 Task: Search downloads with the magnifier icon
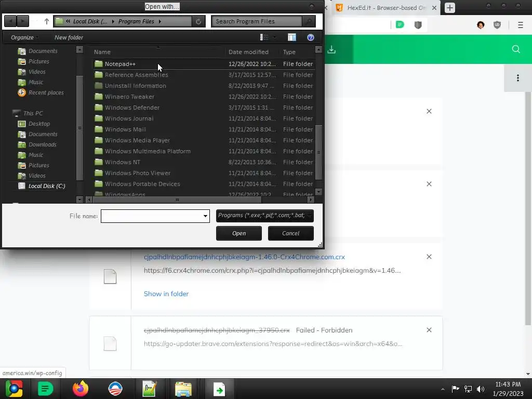(x=516, y=49)
